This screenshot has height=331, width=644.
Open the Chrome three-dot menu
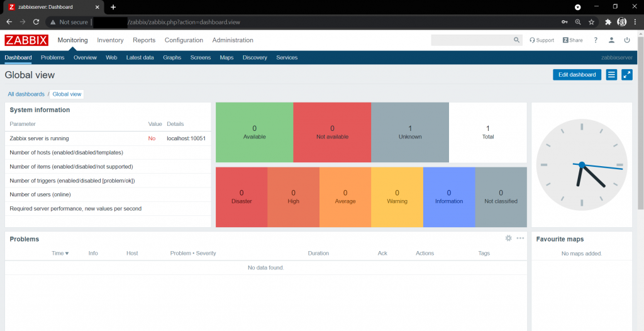pos(635,22)
